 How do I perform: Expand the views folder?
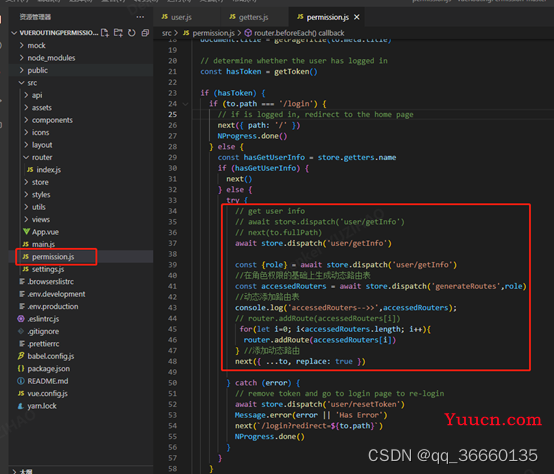coord(41,219)
